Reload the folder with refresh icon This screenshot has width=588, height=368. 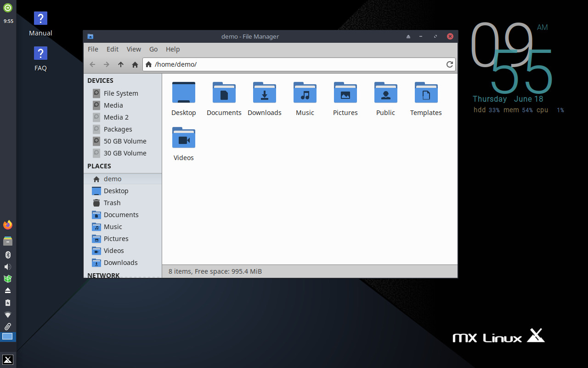tap(450, 64)
